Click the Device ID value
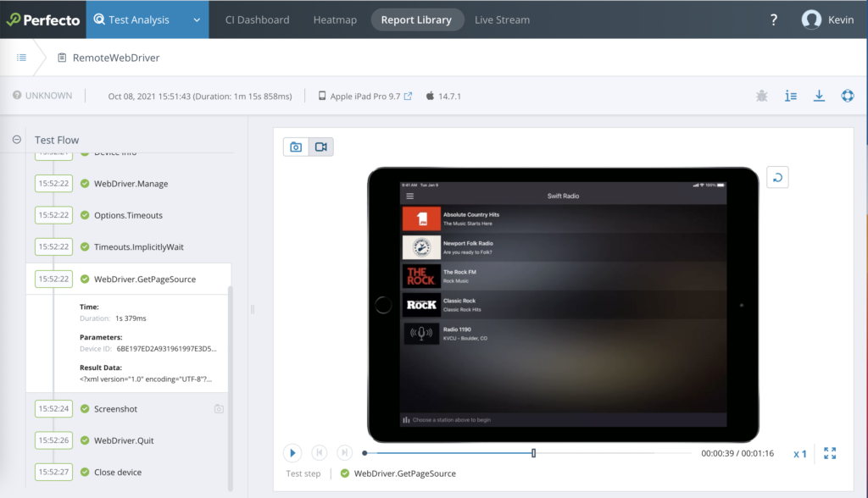Image resolution: width=868 pixels, height=498 pixels. (166, 349)
